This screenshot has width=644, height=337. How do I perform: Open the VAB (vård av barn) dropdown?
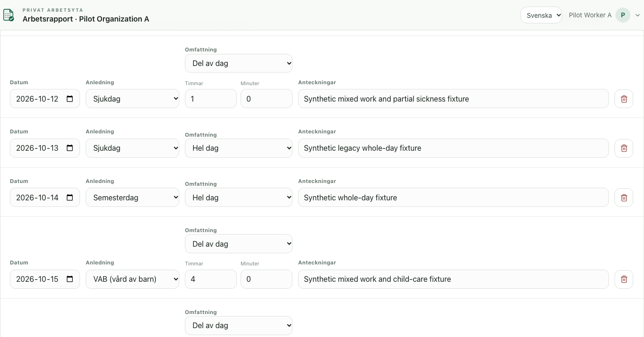coord(132,279)
